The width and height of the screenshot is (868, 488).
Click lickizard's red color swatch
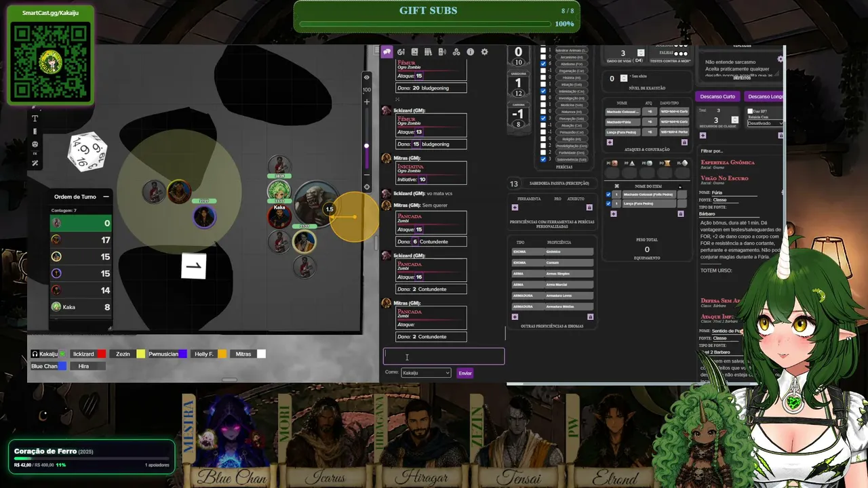click(101, 354)
